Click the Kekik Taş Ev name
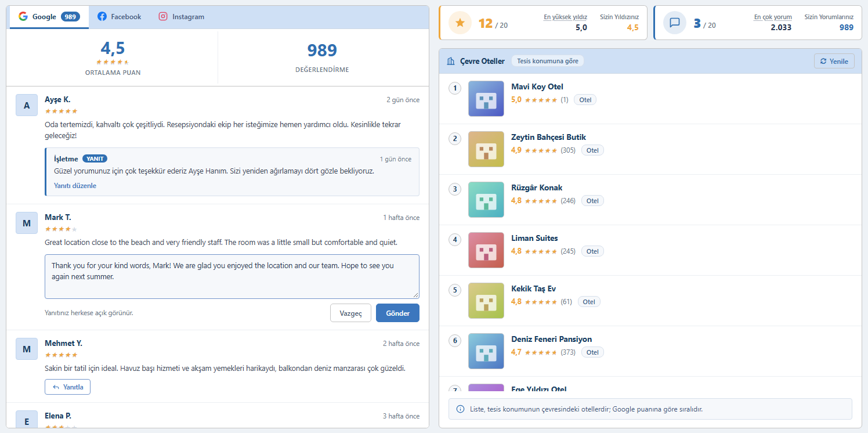The image size is (868, 433). tap(534, 289)
